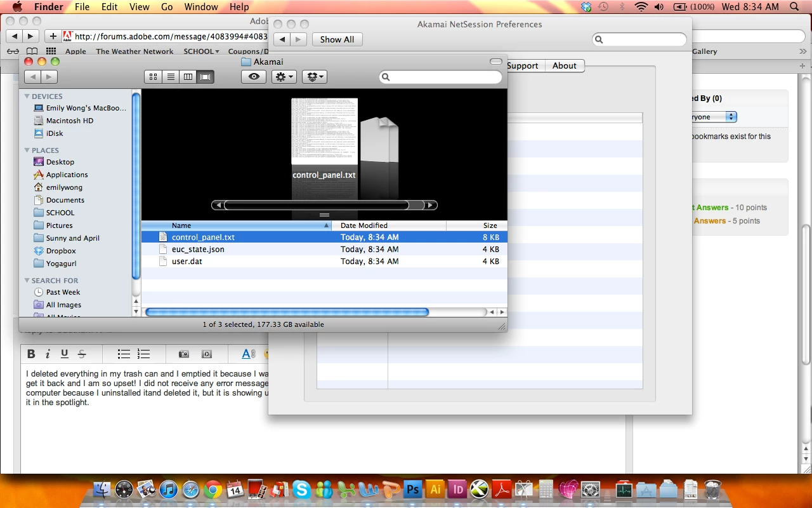812x508 pixels.
Task: Sort files by Date Modified column
Action: (x=389, y=225)
